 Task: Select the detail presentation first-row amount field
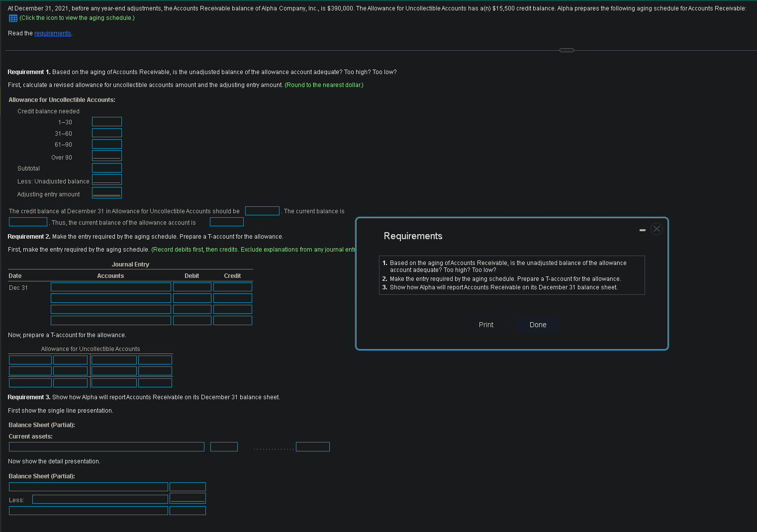[188, 487]
